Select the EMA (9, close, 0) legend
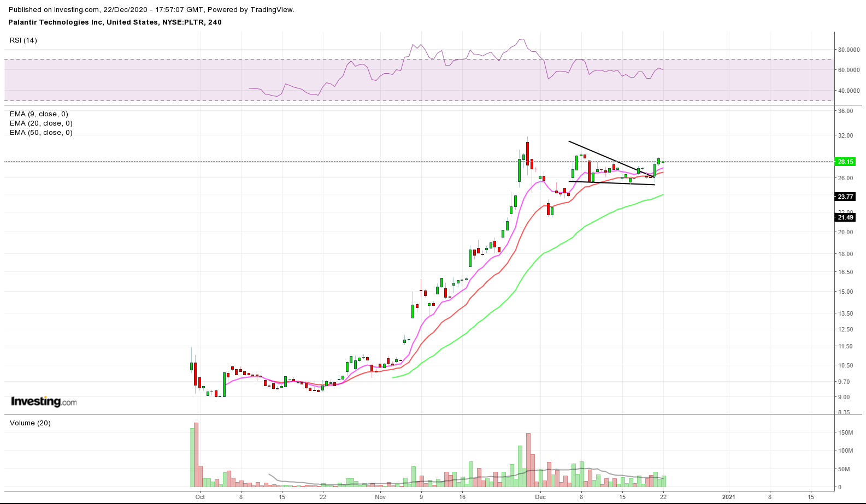This screenshot has height=504, width=866. tap(39, 114)
